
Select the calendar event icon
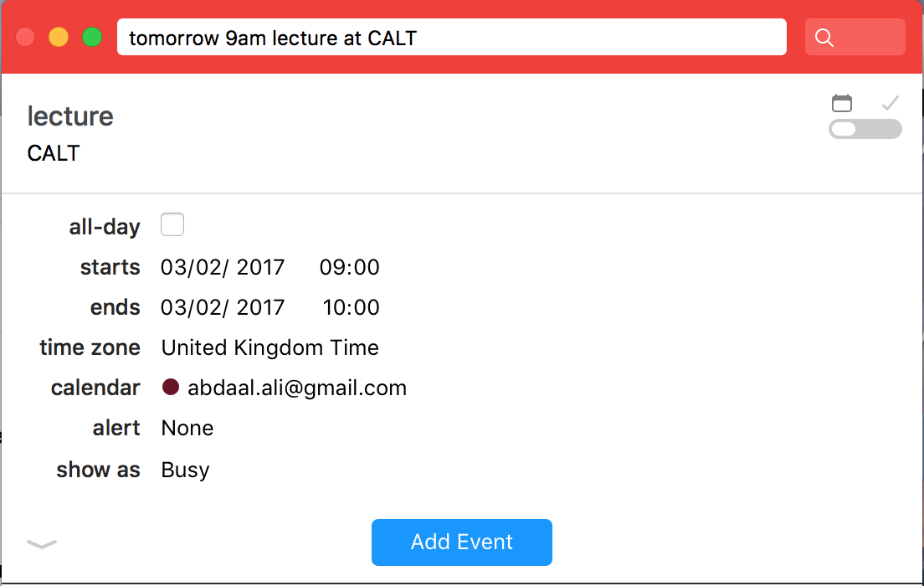coord(841,103)
